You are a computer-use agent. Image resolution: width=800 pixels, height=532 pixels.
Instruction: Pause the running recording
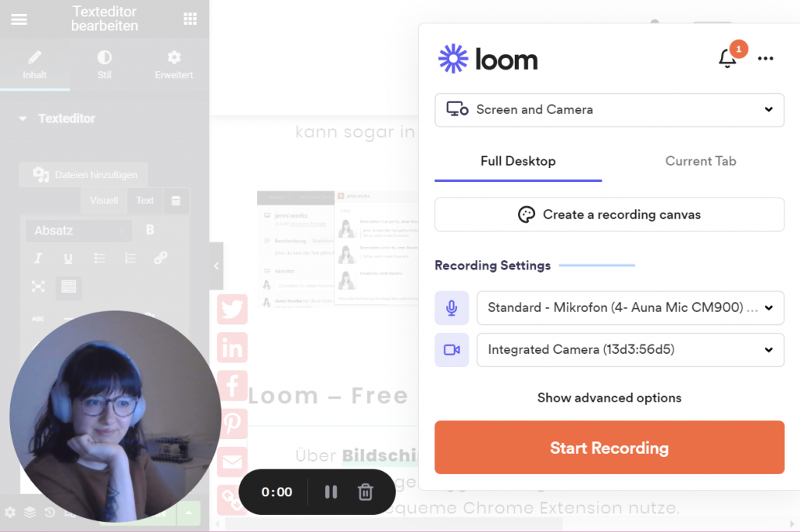[330, 492]
